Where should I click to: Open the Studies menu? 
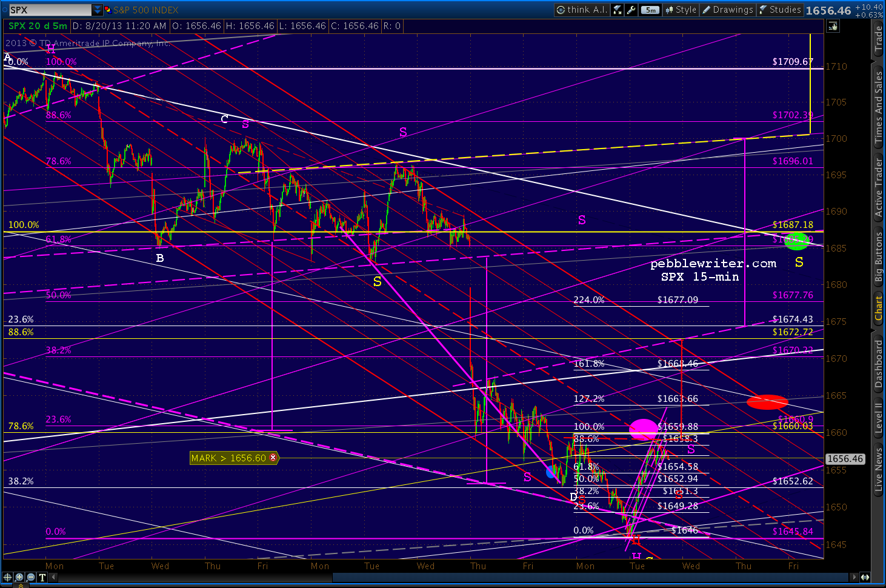pyautogui.click(x=780, y=10)
